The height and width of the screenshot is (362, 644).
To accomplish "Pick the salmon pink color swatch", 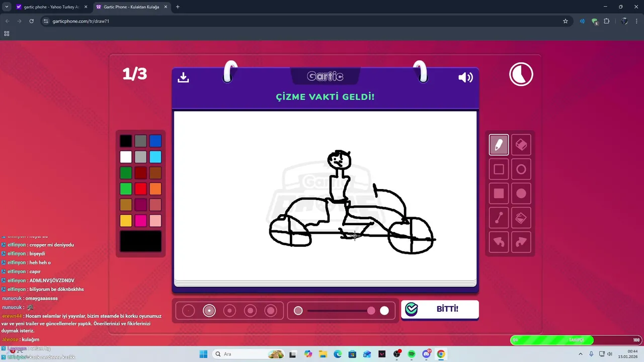I will [x=155, y=205].
